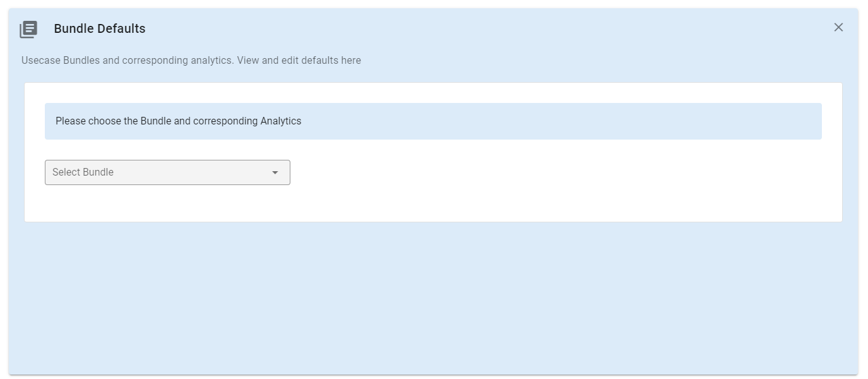This screenshot has height=379, width=868.
Task: Click the word "Analytics" in the info banner
Action: coord(281,121)
